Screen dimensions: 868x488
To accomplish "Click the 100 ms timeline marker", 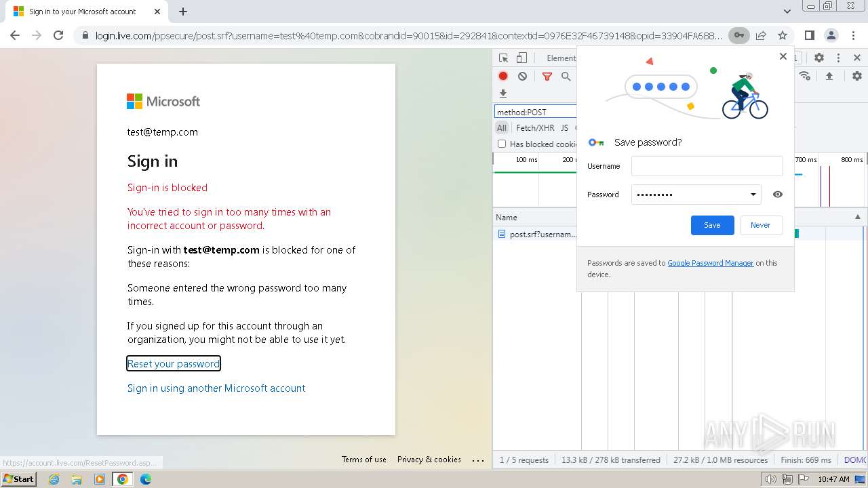I will pos(526,160).
